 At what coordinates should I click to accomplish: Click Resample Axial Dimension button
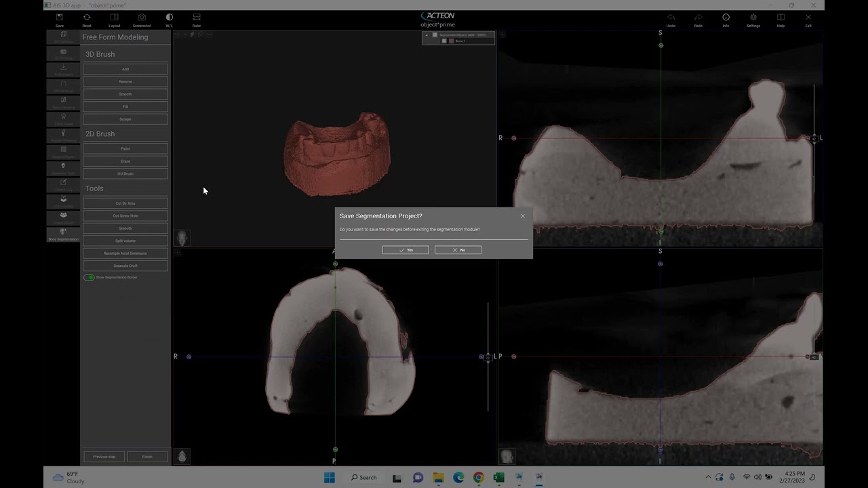[x=125, y=253]
